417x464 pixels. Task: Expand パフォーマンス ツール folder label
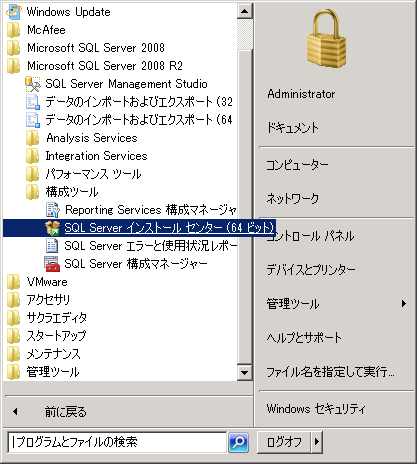(94, 174)
